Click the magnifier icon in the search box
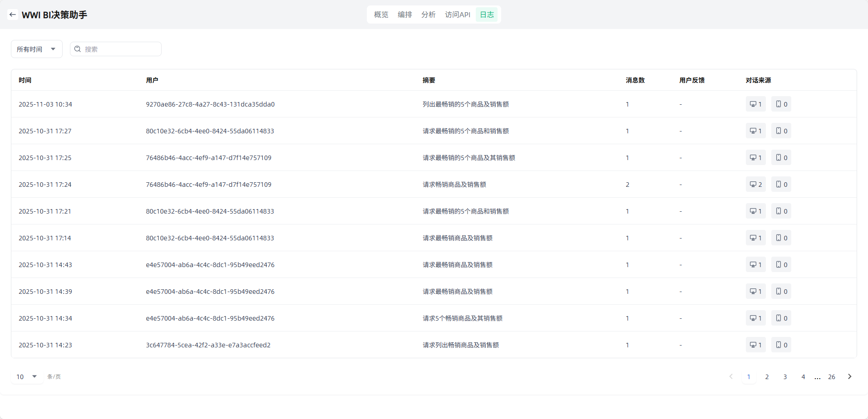The height and width of the screenshot is (419, 868). (x=78, y=49)
